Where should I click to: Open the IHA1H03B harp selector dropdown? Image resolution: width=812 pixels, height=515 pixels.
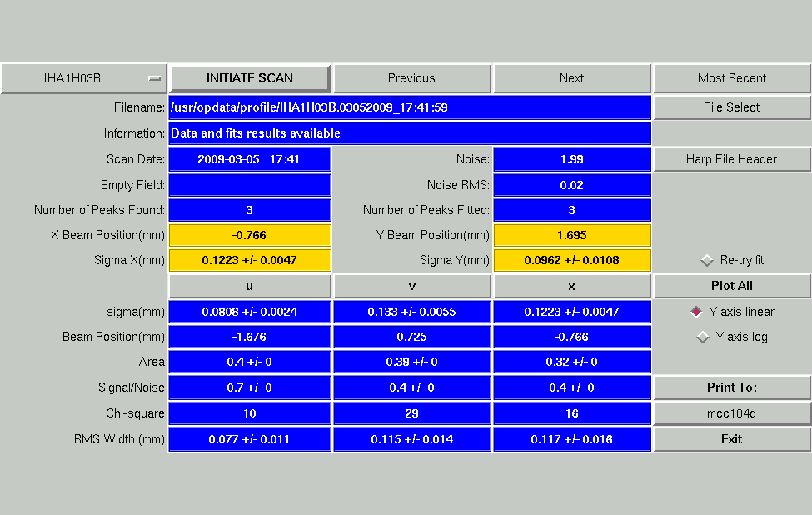tap(83, 79)
